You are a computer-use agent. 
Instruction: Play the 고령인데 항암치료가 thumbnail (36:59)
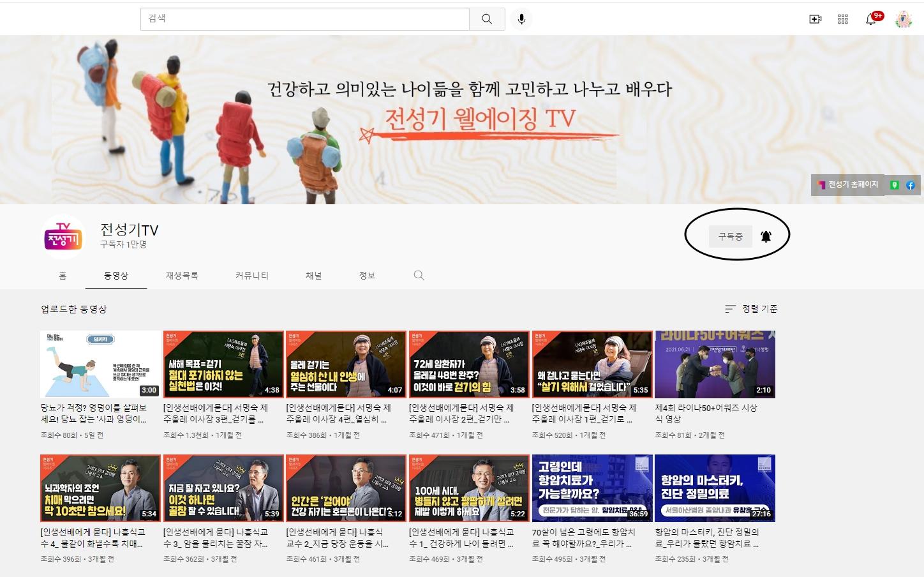point(592,488)
